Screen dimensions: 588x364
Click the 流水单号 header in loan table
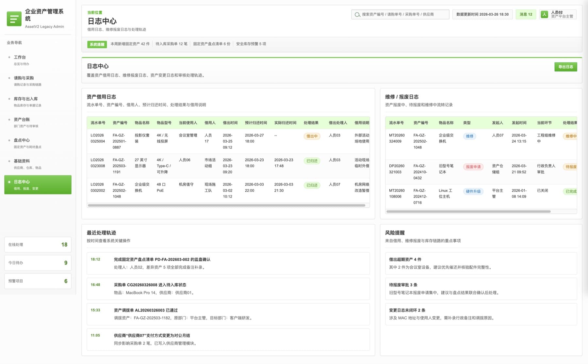(98, 123)
